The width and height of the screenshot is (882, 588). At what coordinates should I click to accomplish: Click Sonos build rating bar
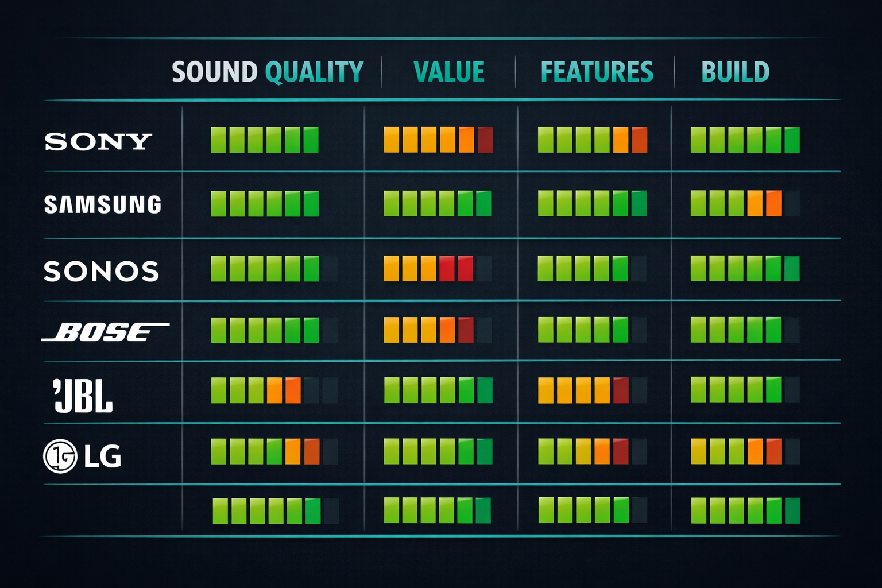point(745,268)
